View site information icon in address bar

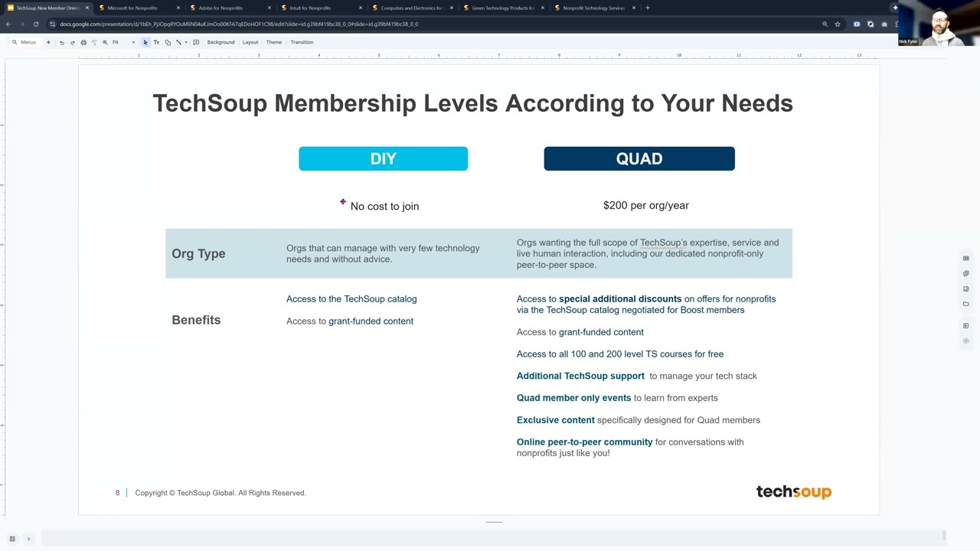53,24
